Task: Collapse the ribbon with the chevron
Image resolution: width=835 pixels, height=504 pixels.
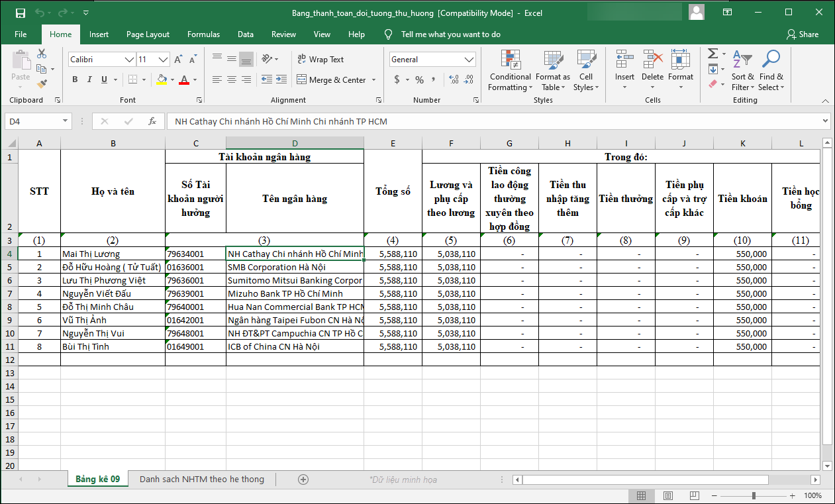Action: (x=825, y=101)
